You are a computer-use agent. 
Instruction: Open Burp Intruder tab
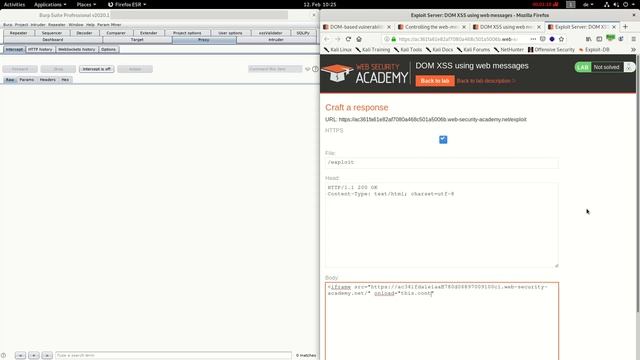click(x=276, y=40)
